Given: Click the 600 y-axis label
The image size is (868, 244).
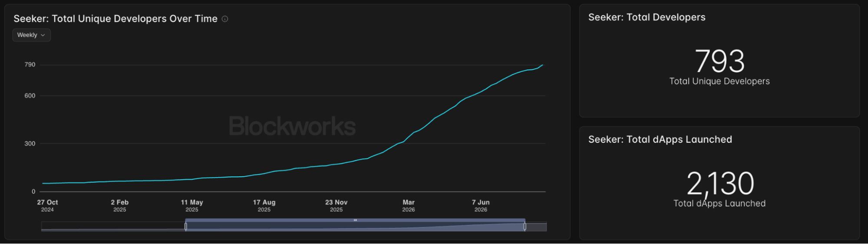Looking at the screenshot, I should click(30, 96).
